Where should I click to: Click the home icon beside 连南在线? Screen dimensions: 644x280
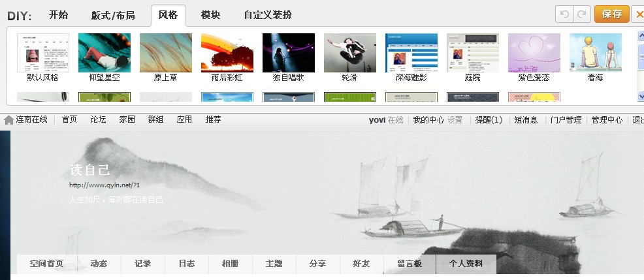8,120
